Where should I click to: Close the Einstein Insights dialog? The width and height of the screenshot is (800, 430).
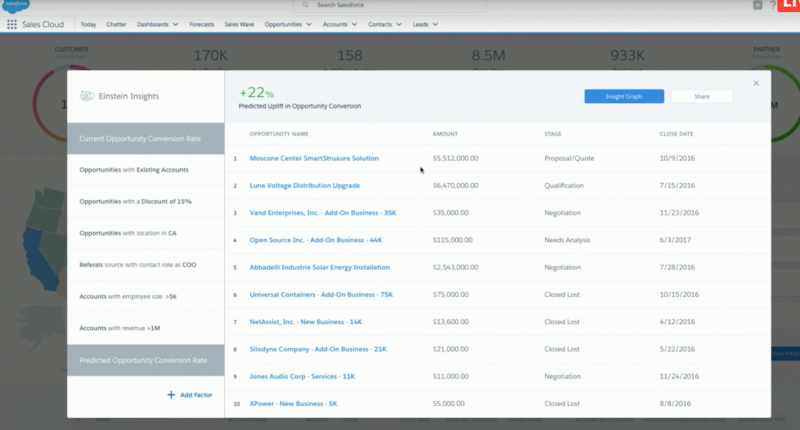click(x=756, y=83)
